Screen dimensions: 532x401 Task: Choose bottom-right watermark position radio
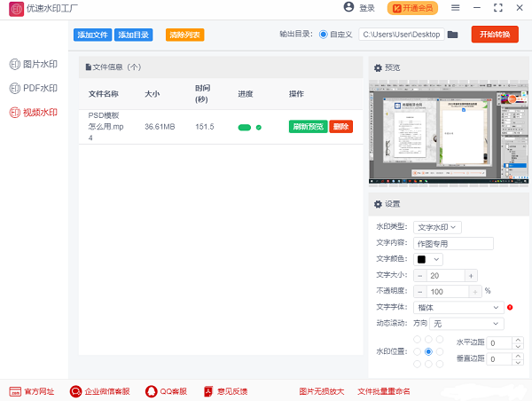pos(441,364)
